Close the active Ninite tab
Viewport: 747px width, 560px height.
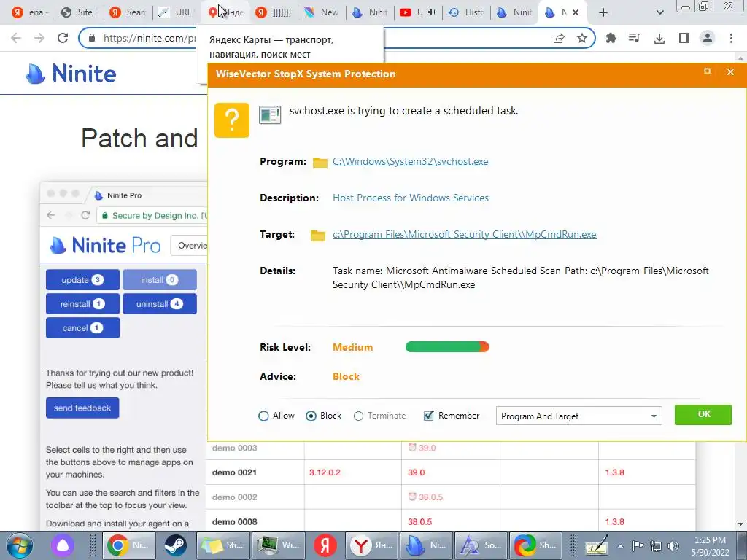pyautogui.click(x=576, y=12)
